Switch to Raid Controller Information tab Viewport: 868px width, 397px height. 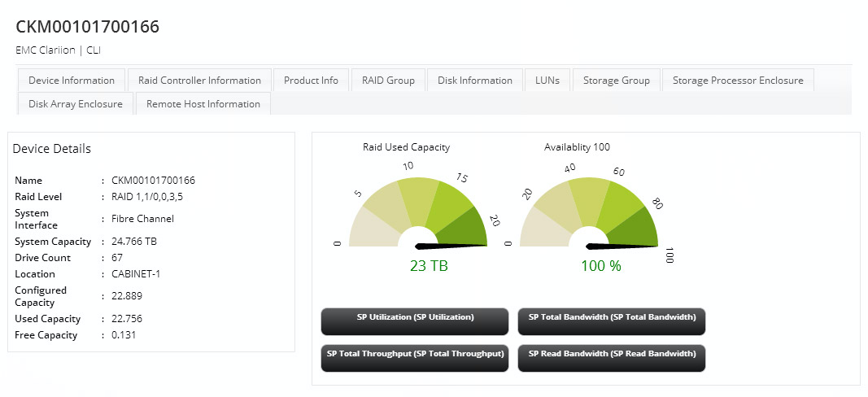point(199,81)
